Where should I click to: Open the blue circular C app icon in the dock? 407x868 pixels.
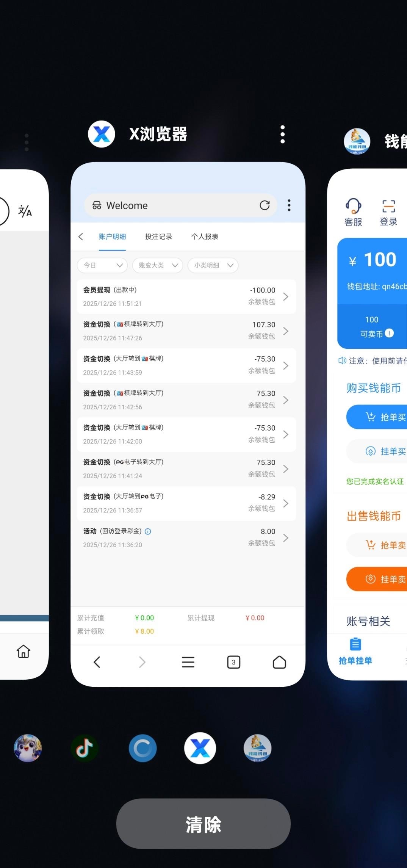(x=142, y=748)
